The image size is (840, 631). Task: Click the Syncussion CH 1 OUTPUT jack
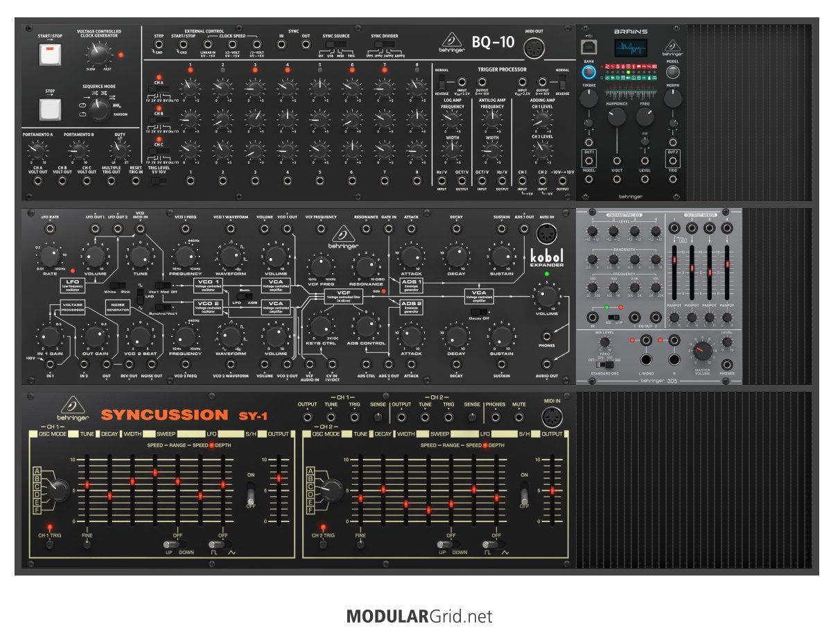click(x=307, y=417)
